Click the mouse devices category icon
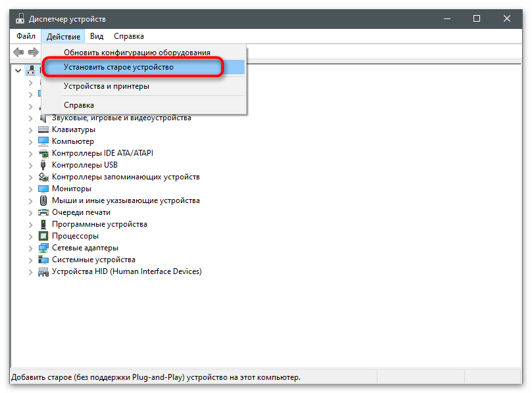This screenshot has width=532, height=393. tap(43, 200)
